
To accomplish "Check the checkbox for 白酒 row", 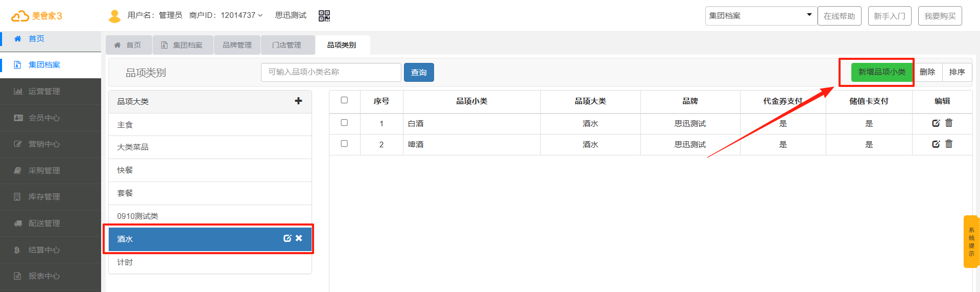I will (x=344, y=123).
